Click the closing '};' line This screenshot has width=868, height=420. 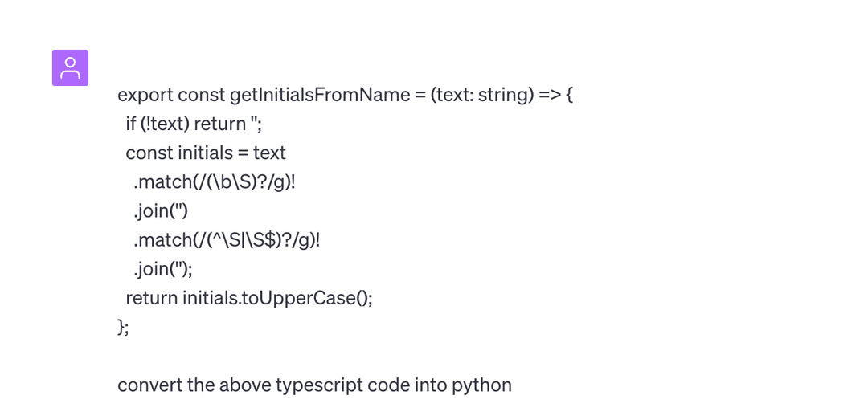pos(123,327)
